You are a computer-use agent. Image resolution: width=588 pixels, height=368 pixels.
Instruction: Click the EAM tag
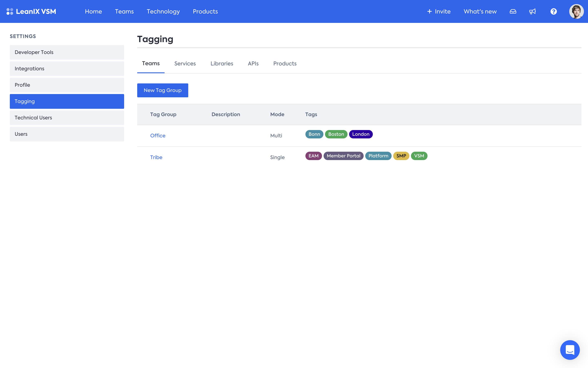click(x=313, y=156)
